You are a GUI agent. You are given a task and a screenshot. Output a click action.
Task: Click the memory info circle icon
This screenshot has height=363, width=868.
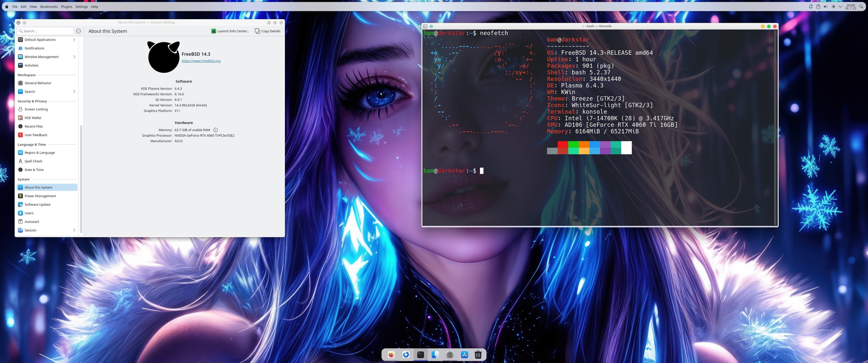(216, 130)
